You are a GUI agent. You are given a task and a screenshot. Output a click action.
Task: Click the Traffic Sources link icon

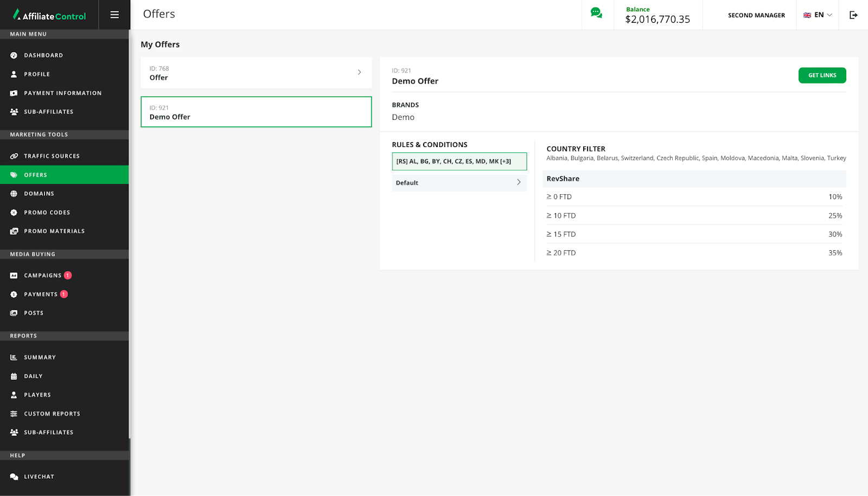[14, 156]
